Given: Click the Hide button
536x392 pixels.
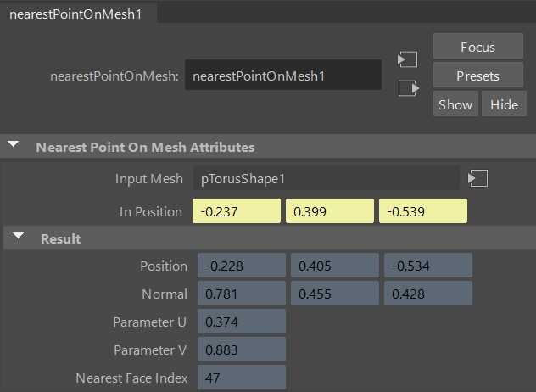Looking at the screenshot, I should tap(504, 104).
